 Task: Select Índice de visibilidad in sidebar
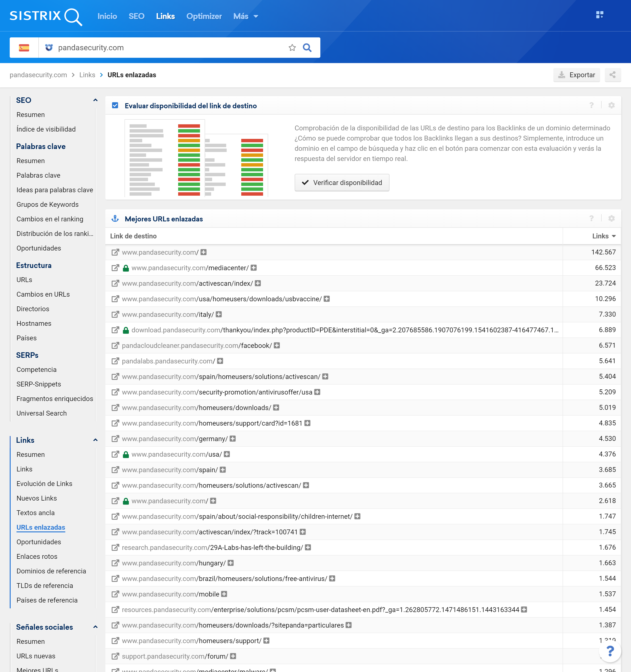click(46, 129)
